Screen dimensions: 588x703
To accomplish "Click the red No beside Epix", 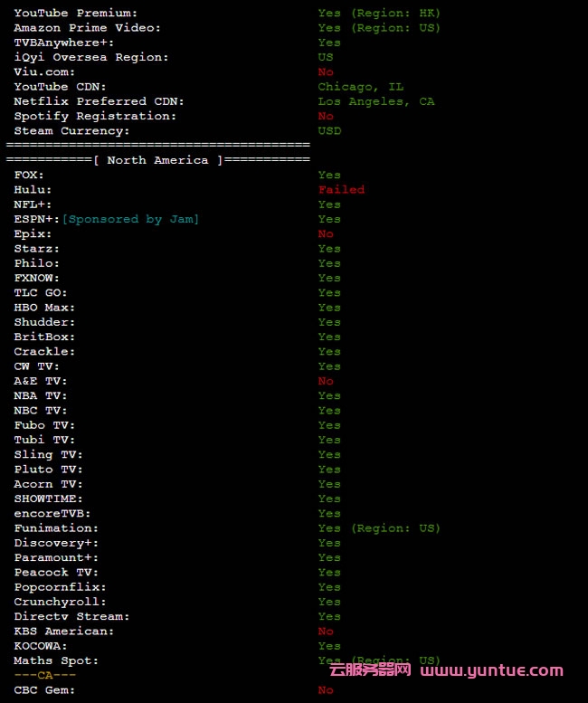I will pos(326,234).
